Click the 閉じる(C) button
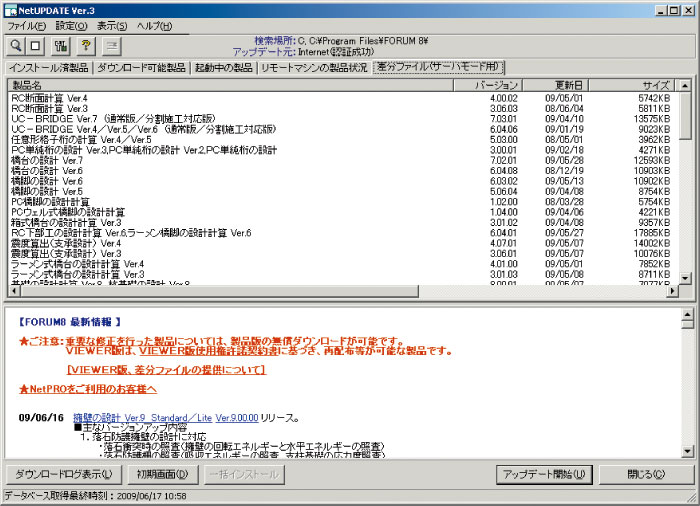Screen dimensions: 700x506 point(646,474)
